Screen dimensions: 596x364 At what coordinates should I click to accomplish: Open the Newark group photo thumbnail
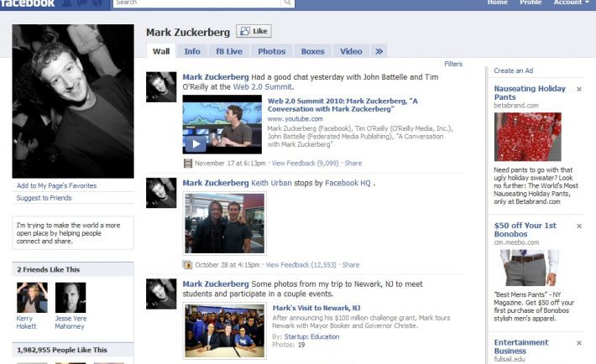point(225,331)
